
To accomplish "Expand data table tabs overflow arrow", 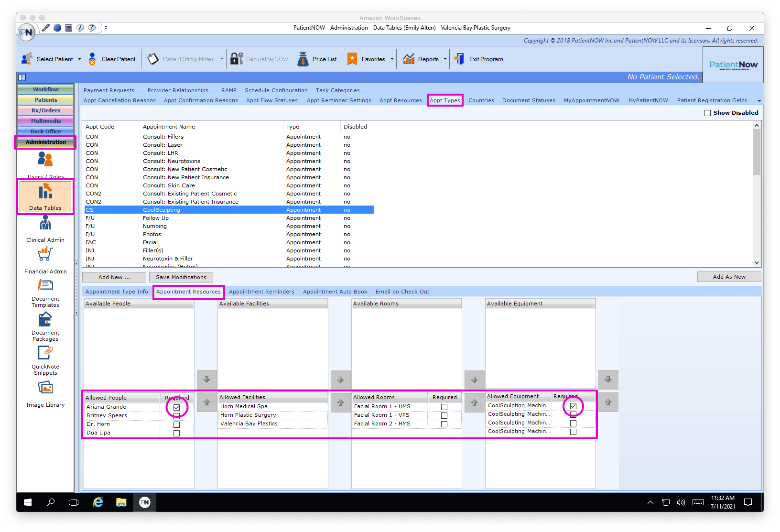I will click(759, 101).
